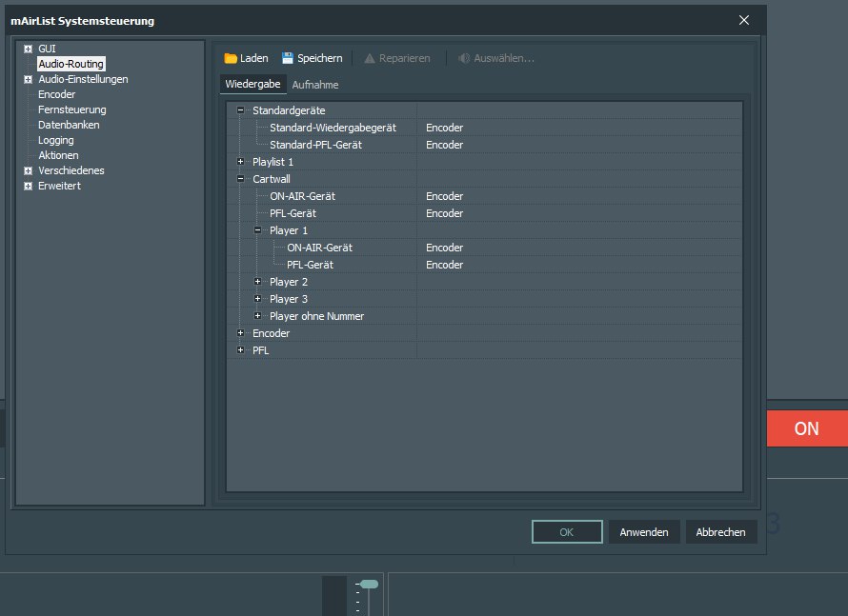Close the mAirList Systemsteuerung dialog
The height and width of the screenshot is (616, 848).
coord(744,20)
